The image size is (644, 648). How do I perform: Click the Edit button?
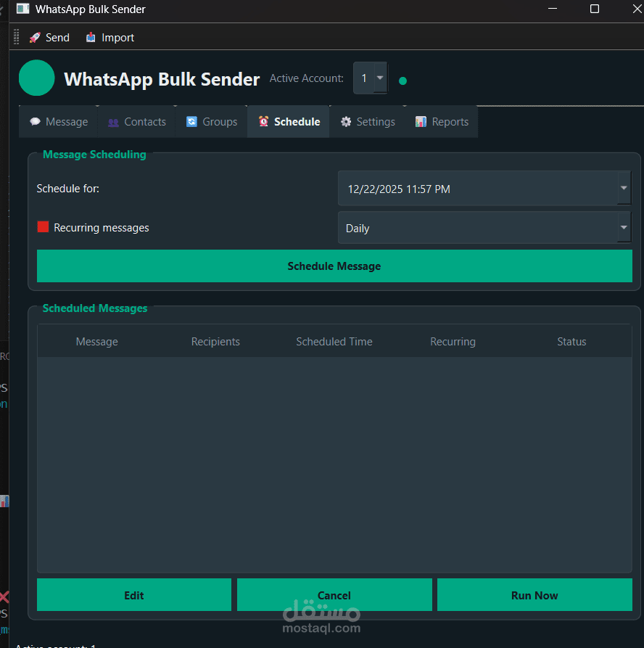tap(134, 595)
